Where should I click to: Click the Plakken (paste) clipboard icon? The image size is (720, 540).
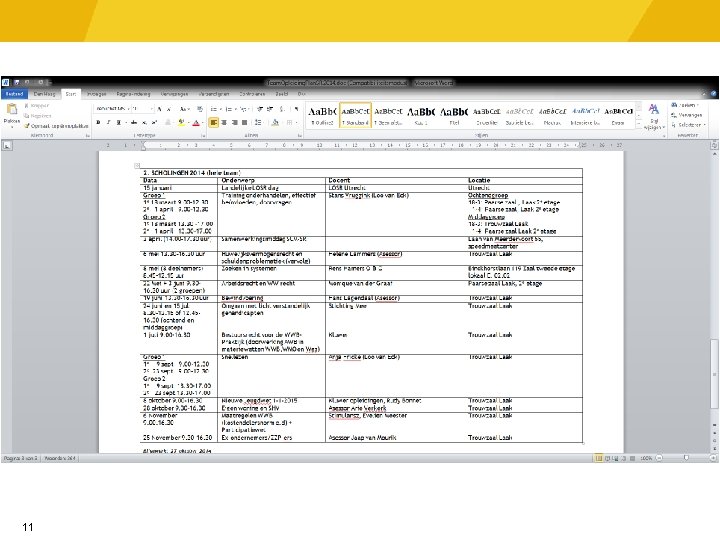[11, 110]
